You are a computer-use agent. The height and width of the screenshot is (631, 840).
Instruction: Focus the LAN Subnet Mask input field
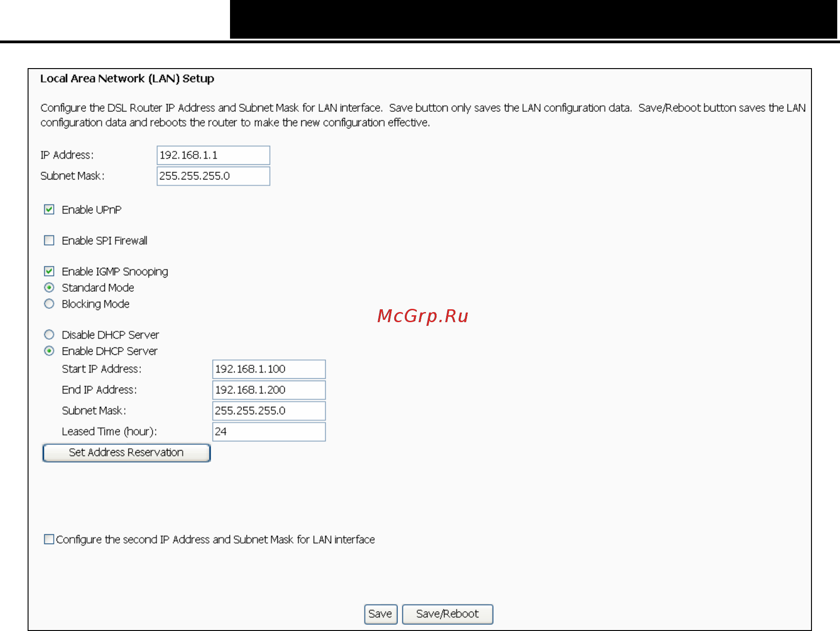click(213, 176)
